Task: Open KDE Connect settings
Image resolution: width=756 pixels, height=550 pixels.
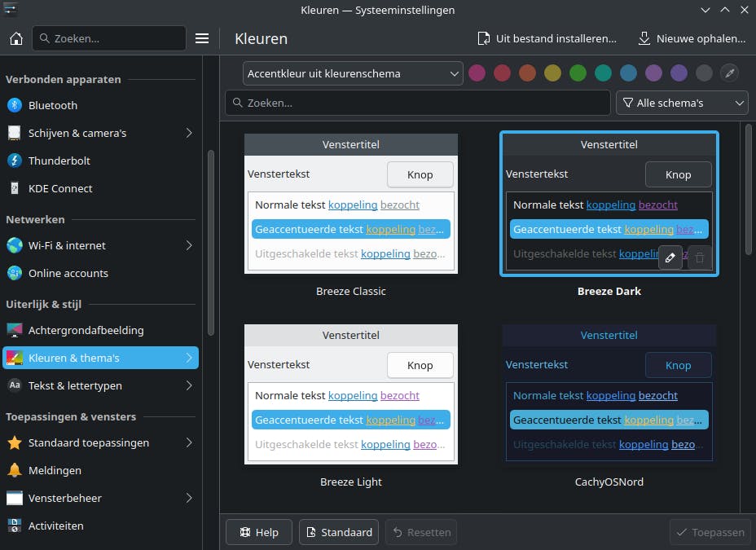Action: 100,188
